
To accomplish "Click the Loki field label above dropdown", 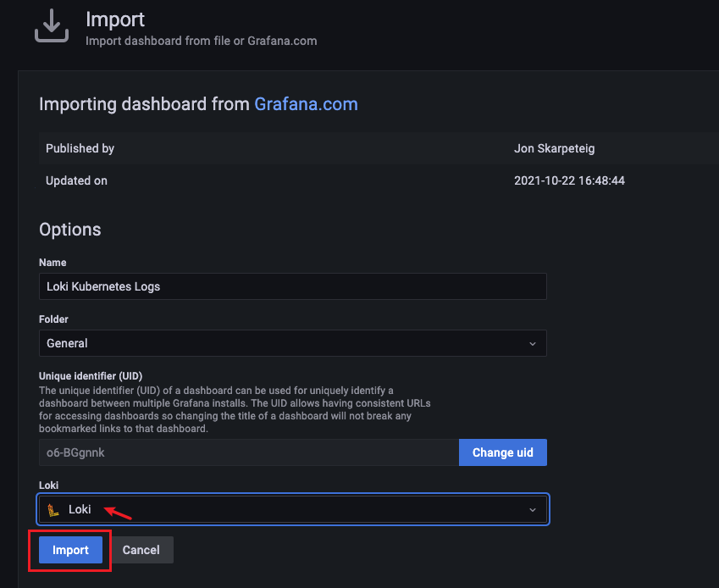I will pyautogui.click(x=48, y=485).
